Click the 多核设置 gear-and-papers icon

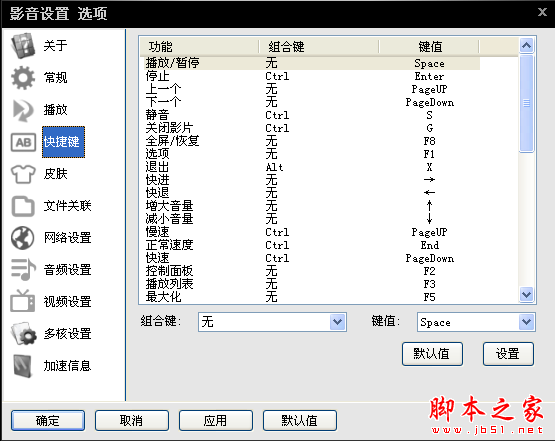tap(23, 333)
